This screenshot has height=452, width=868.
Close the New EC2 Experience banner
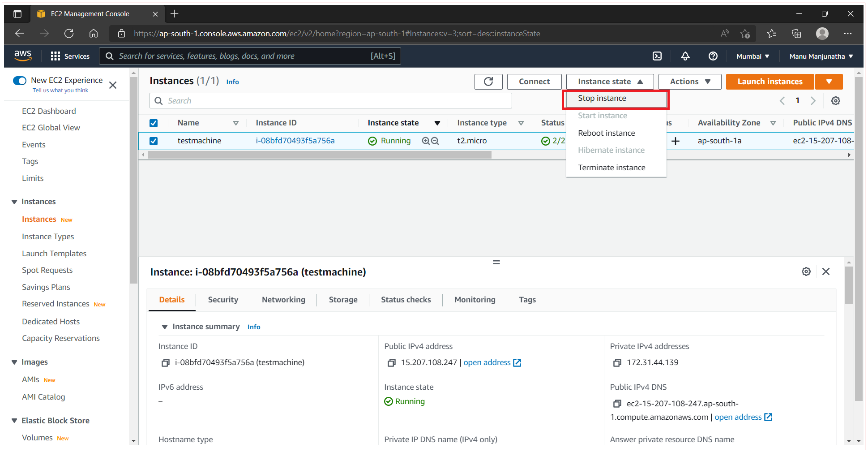113,85
